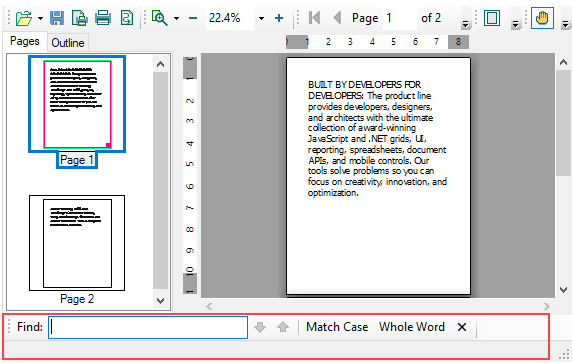Save the document with the floppy disk icon
This screenshot has height=364, width=573.
57,18
